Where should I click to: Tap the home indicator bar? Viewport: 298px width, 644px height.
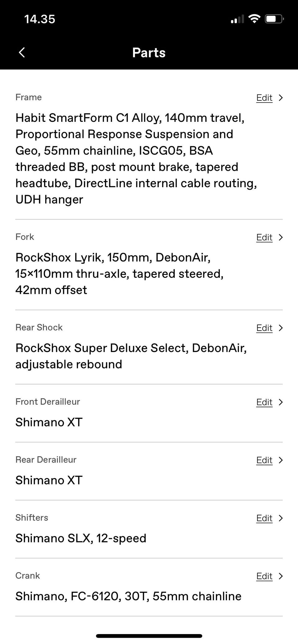149,636
